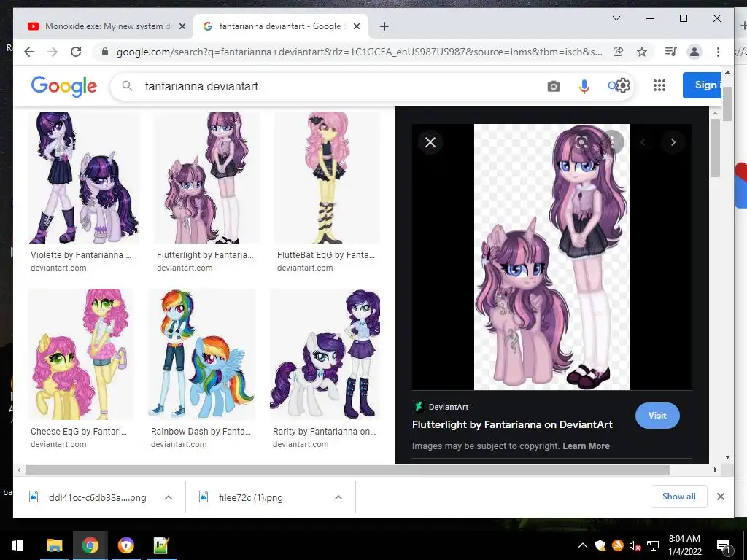Click 'Violette by Fantarianna' caption text

[81, 254]
